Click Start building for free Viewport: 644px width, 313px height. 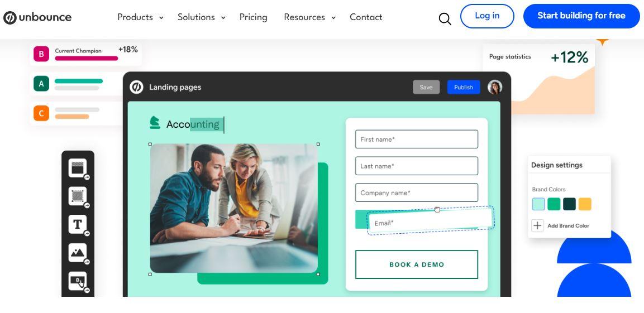[581, 16]
